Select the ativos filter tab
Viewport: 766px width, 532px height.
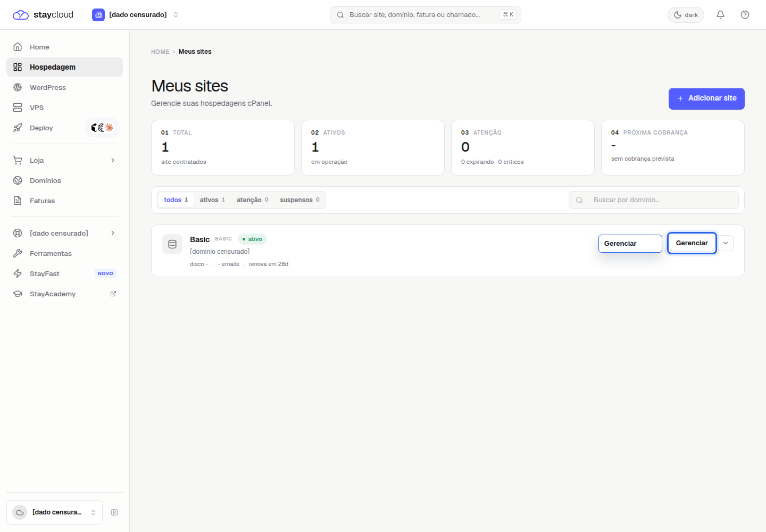(x=213, y=200)
